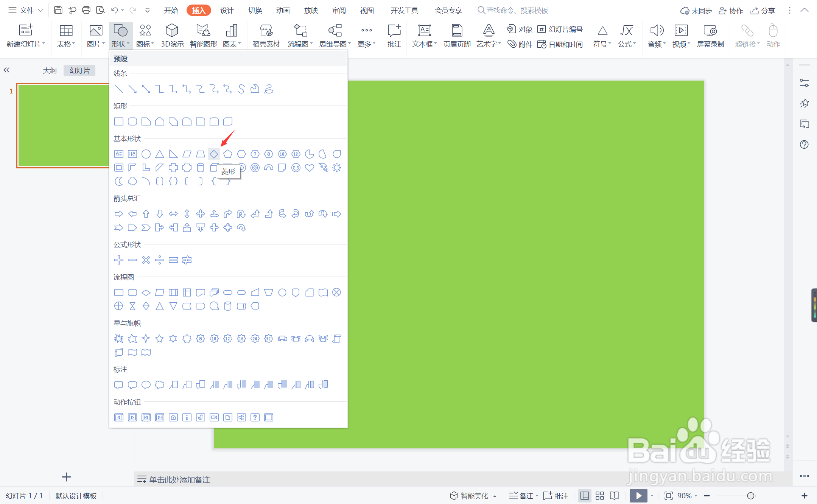Open the help icon in right sidebar
Screen dimensions: 817x504
coord(804,144)
